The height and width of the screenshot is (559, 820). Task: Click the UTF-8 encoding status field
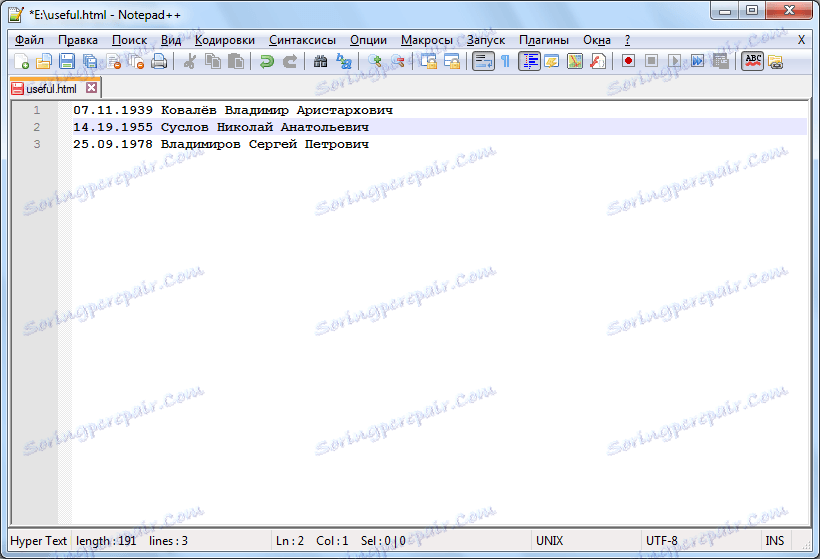pos(662,541)
